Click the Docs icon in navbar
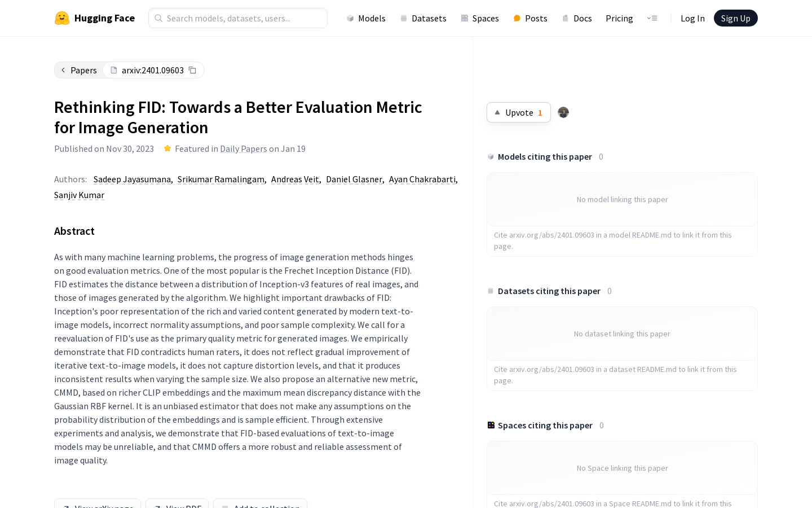The width and height of the screenshot is (812, 508). (566, 18)
